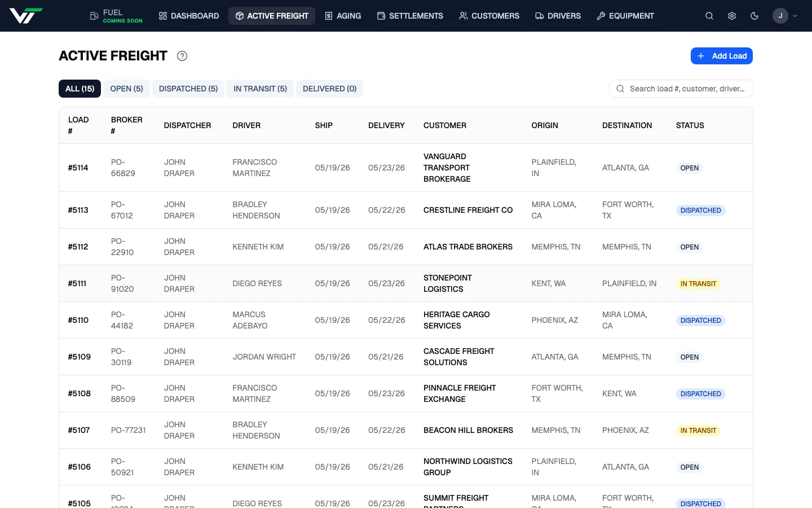Click customer Atlas Trade Brokers
The width and height of the screenshot is (812, 508).
pos(468,247)
